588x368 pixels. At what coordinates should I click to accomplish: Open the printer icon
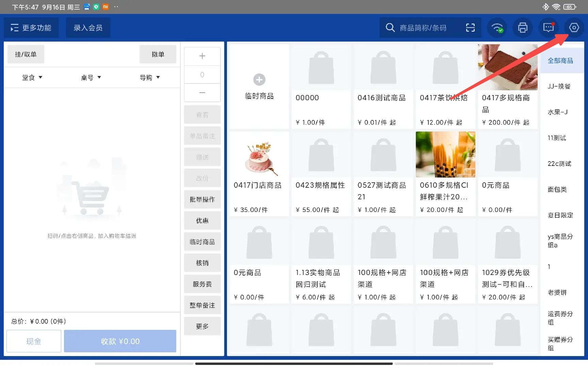[x=523, y=28]
